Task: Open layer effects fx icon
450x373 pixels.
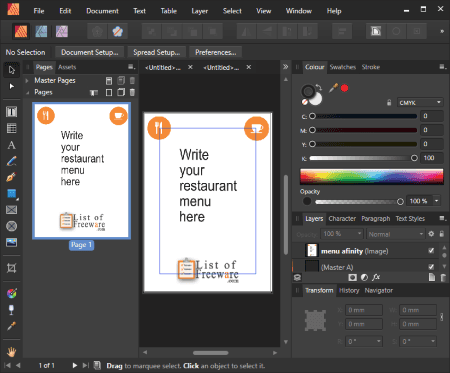Action: point(376,277)
